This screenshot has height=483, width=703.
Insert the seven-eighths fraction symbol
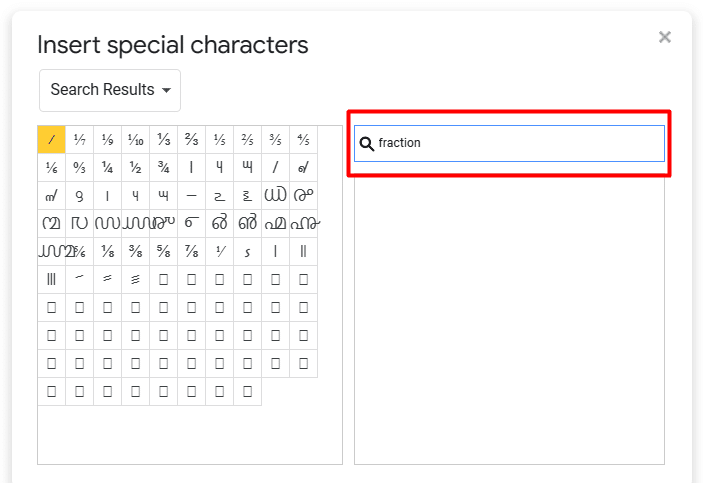191,252
